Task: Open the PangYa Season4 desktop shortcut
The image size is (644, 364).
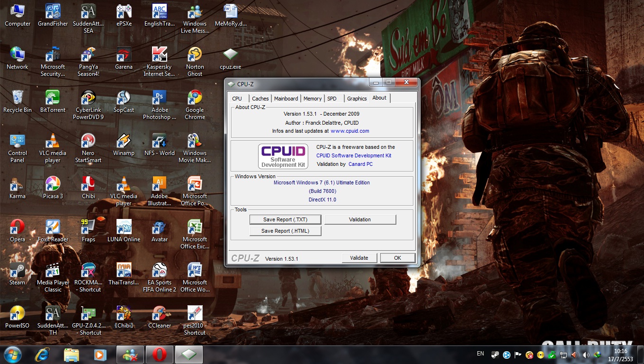Action: (x=88, y=62)
